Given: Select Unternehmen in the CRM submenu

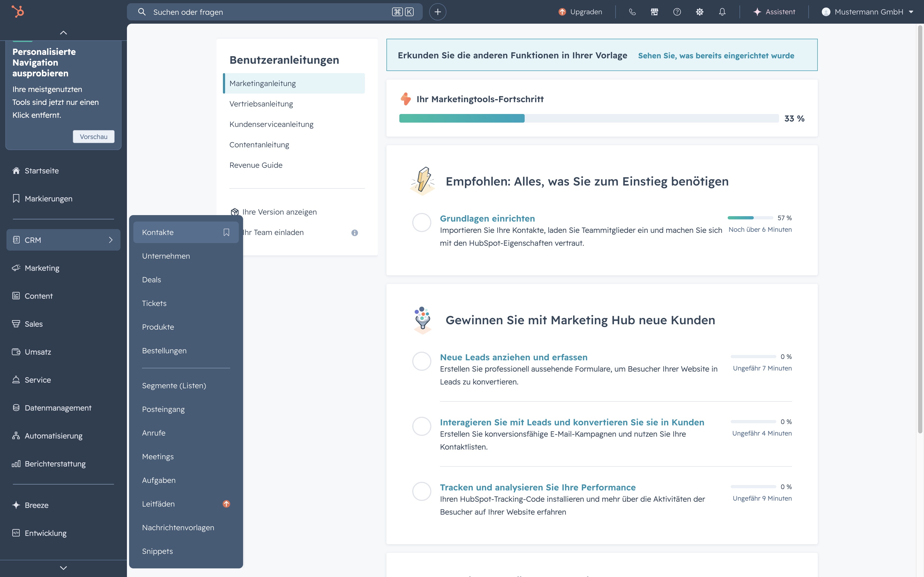Looking at the screenshot, I should (x=186, y=256).
